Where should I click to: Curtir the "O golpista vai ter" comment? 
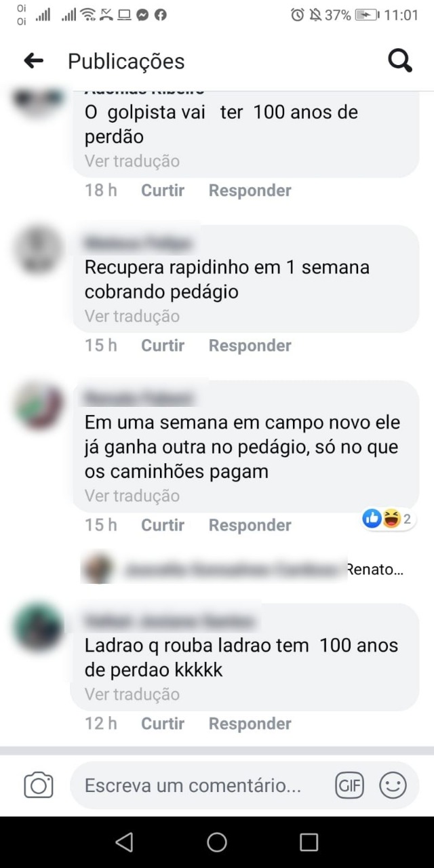[163, 191]
